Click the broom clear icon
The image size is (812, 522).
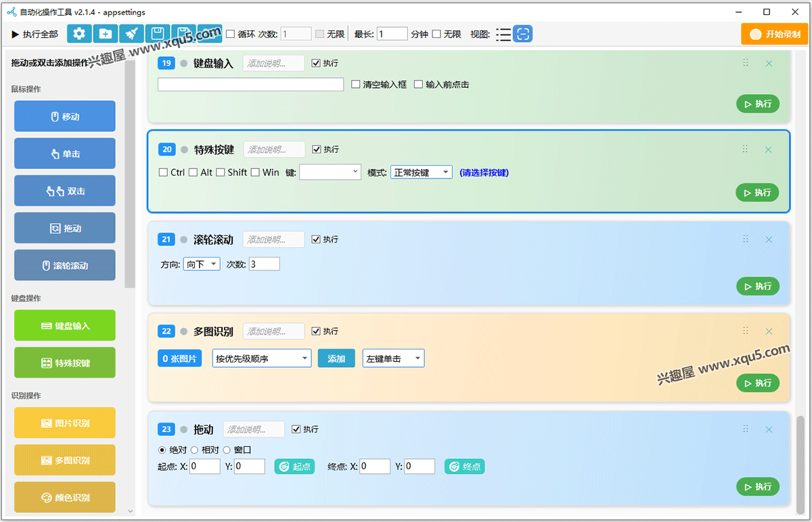pyautogui.click(x=131, y=34)
